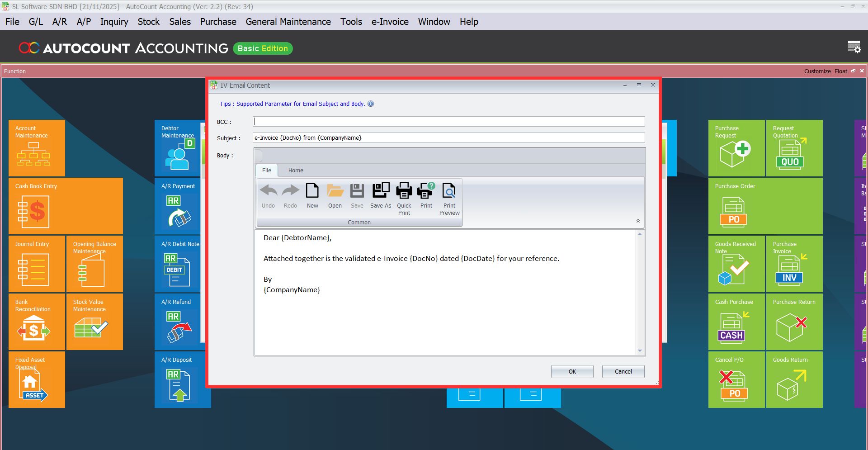Click the Undo icon in the email editor

click(x=268, y=194)
